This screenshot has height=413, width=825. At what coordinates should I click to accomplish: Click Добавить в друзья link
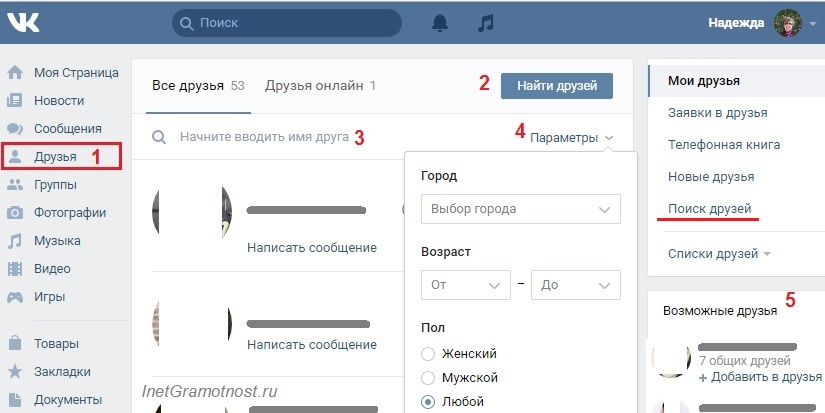(x=760, y=377)
